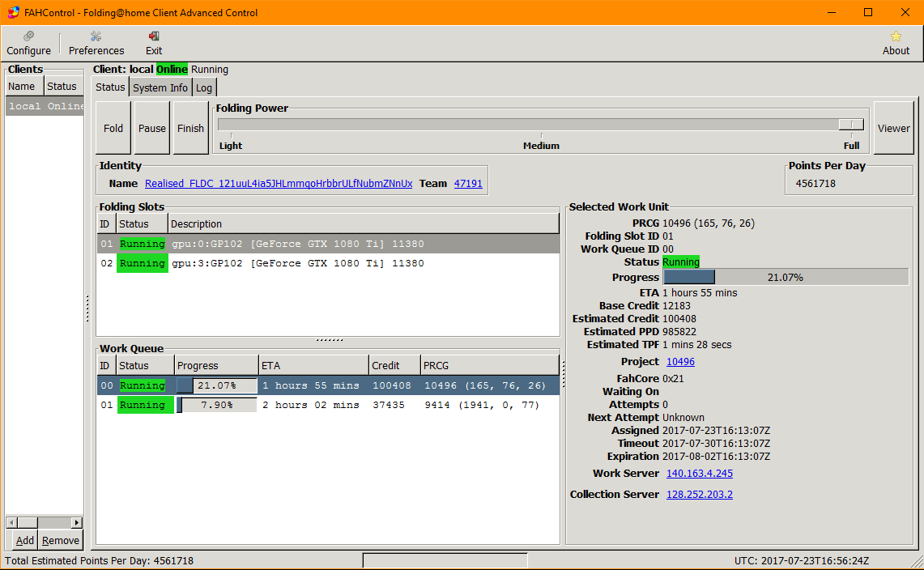Click the FAHControl title bar app icon
Viewport: 924px width, 570px height.
(13, 12)
